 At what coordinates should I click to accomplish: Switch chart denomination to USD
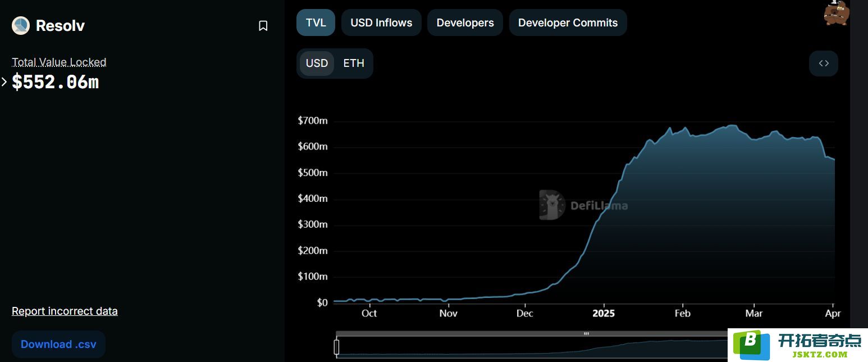coord(317,63)
